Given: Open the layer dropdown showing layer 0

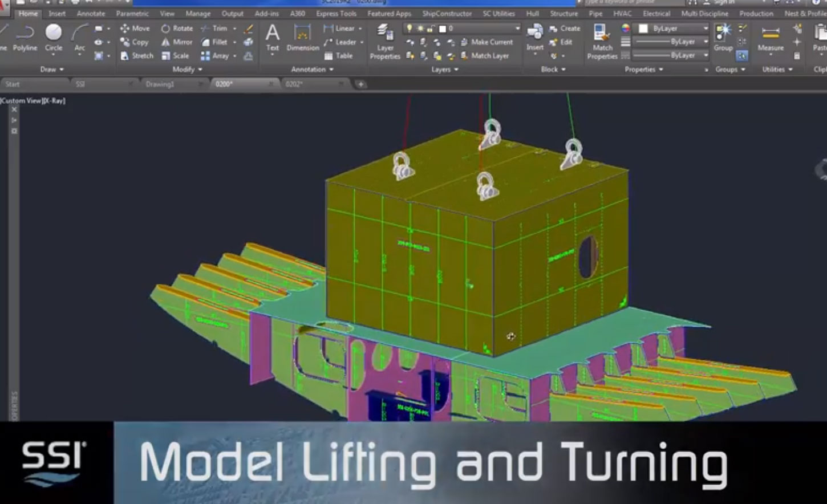Looking at the screenshot, I should click(518, 27).
